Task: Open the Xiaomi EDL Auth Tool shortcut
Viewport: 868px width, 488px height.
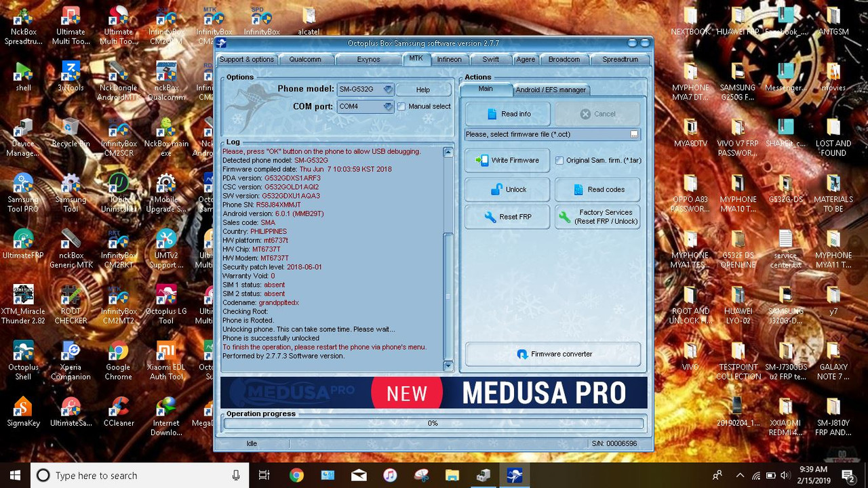Action: (166, 359)
